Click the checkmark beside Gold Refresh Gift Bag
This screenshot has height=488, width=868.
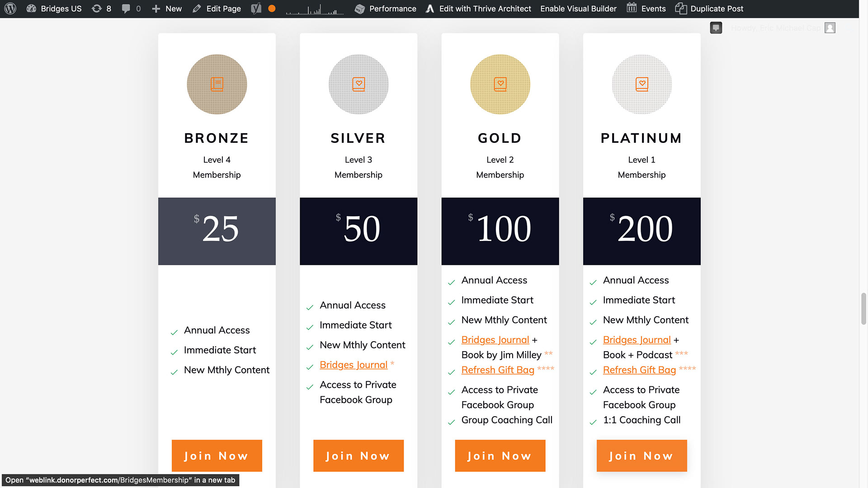tap(451, 372)
